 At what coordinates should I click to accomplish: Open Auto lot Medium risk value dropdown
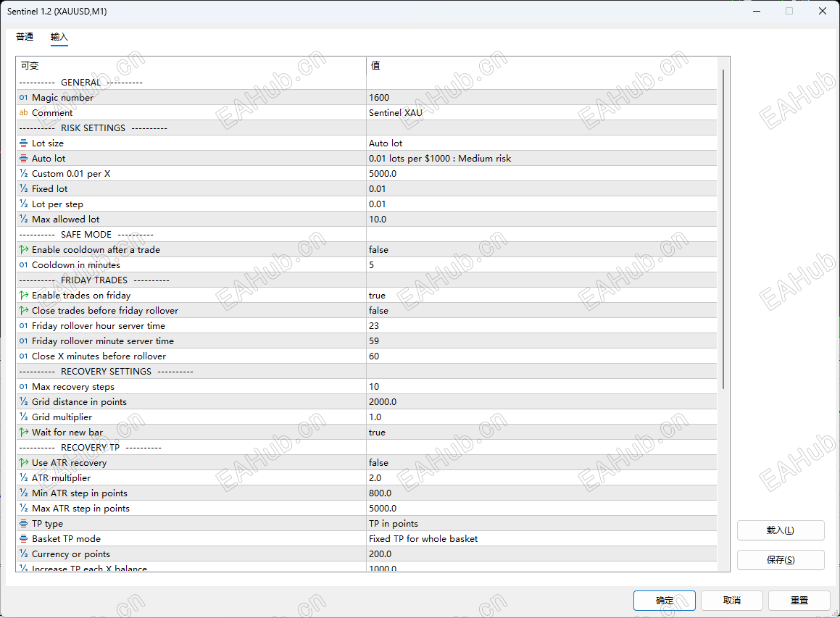[x=541, y=159]
